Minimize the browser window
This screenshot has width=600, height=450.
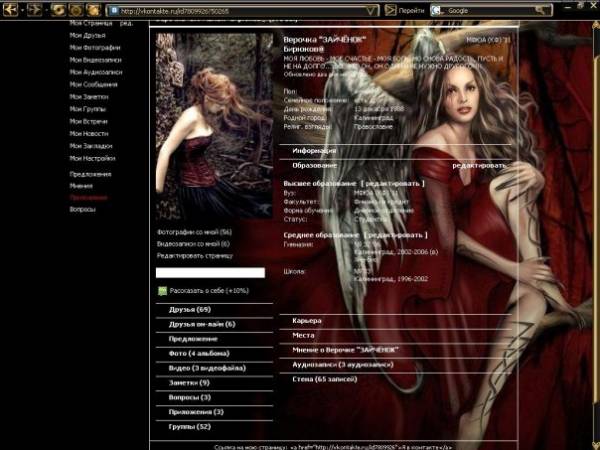click(569, 7)
